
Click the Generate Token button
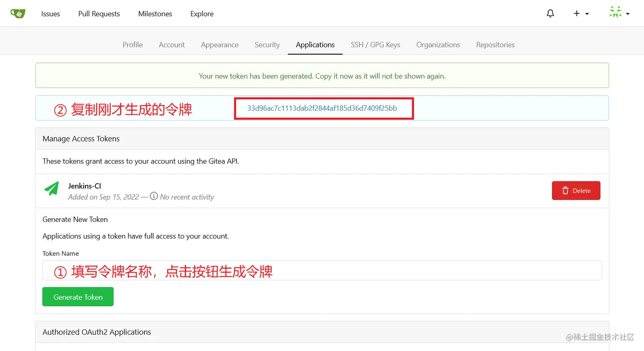point(78,297)
